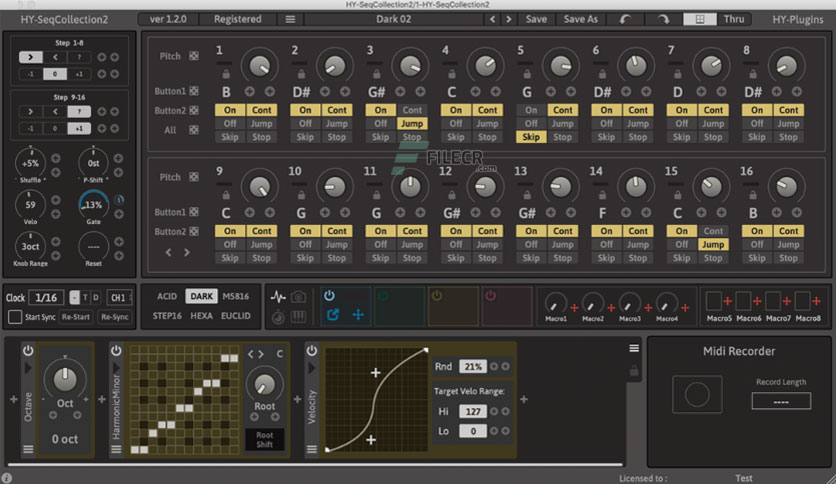Image resolution: width=836 pixels, height=484 pixels.
Task: Click the Re-Sync button
Action: point(115,317)
